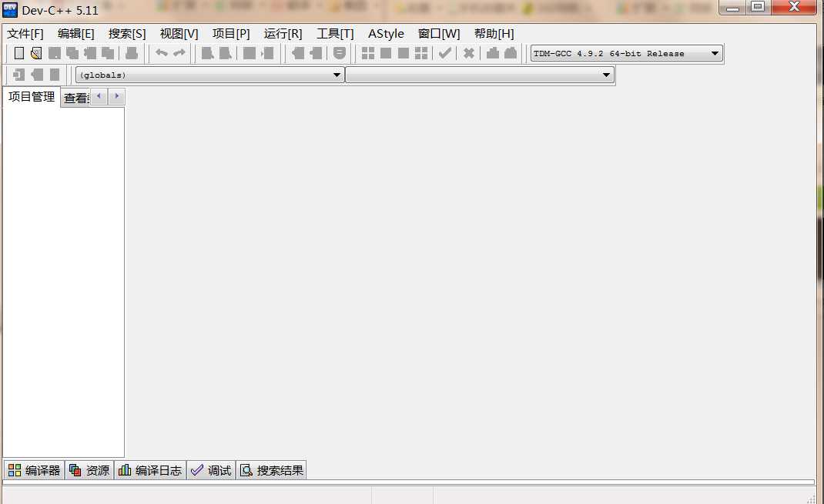Click the Open file toolbar icon
The image size is (824, 504).
coord(36,53)
